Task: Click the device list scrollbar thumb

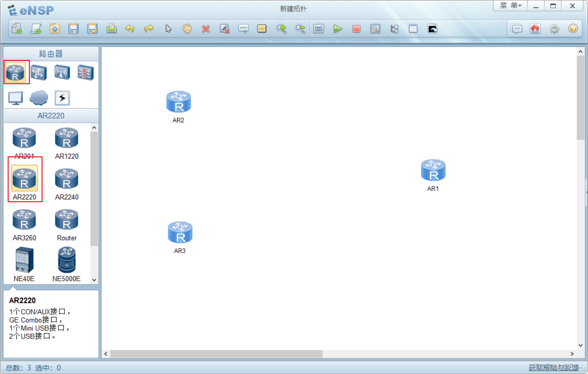Action: pyautogui.click(x=94, y=189)
